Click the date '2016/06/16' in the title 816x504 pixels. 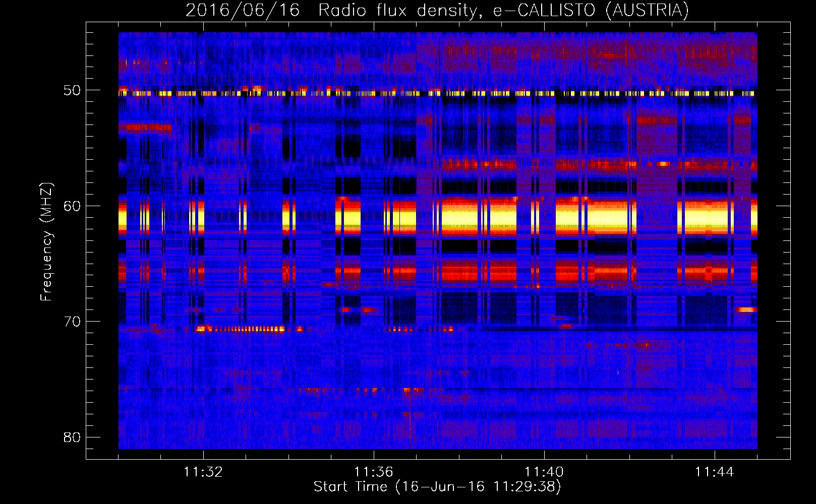pos(243,10)
